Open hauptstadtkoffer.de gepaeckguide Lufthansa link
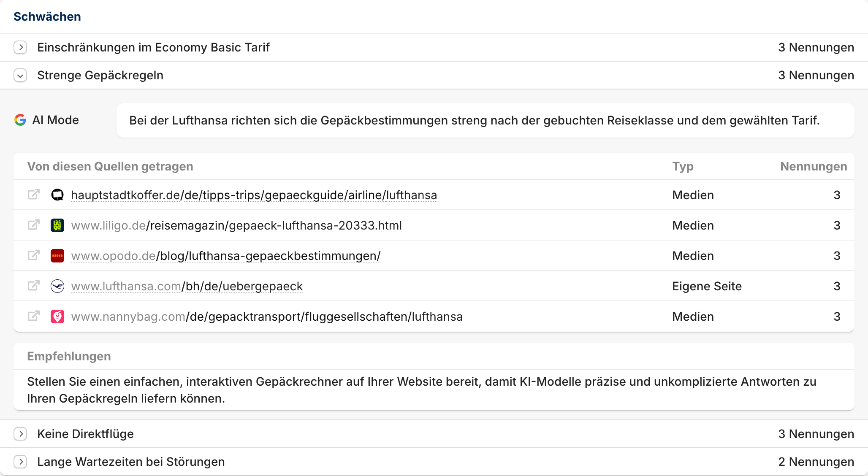868x476 pixels. tap(254, 195)
